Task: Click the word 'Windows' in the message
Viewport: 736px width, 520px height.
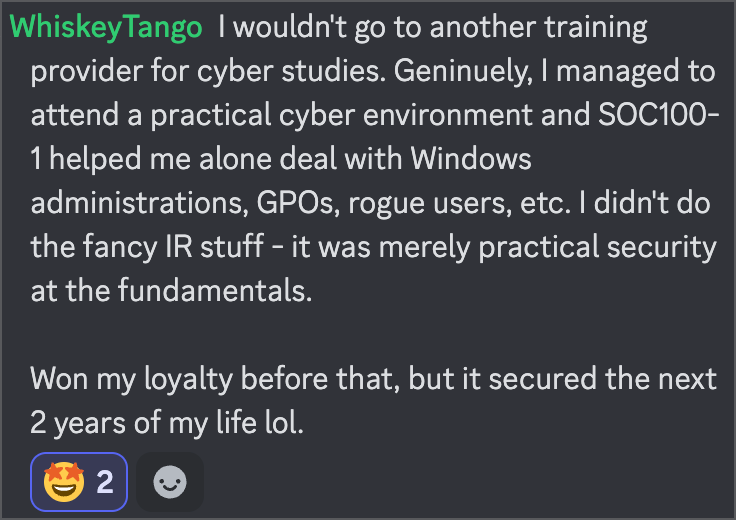Action: click(471, 158)
